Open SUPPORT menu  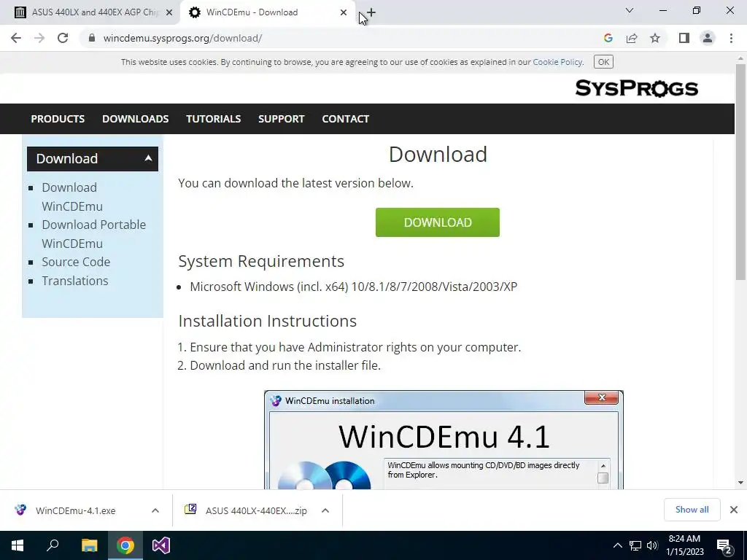click(x=281, y=119)
